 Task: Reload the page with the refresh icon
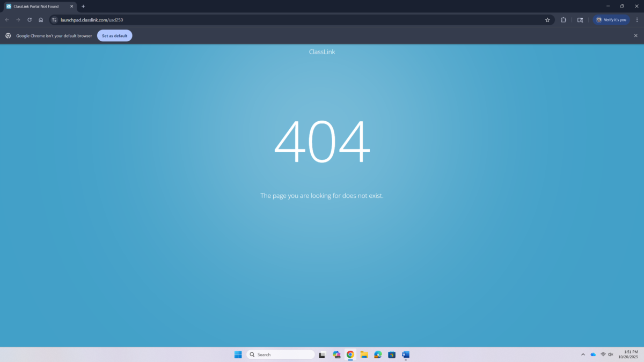[x=30, y=20]
